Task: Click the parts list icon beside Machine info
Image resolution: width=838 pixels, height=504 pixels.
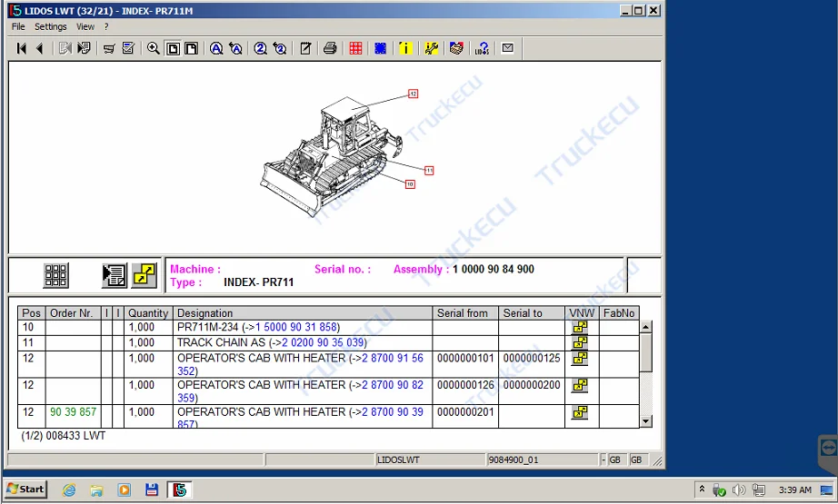Action: coord(115,275)
